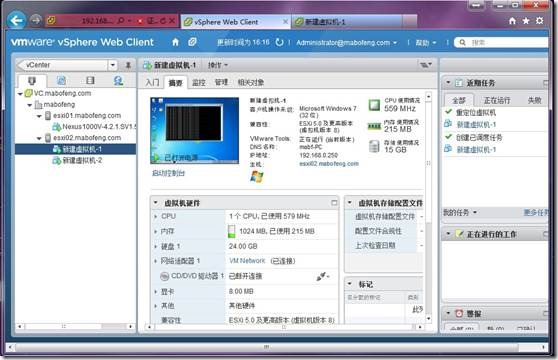Image resolution: width=558 pixels, height=360 pixels.
Task: Open the browser home icon in title bar
Action: [512, 21]
